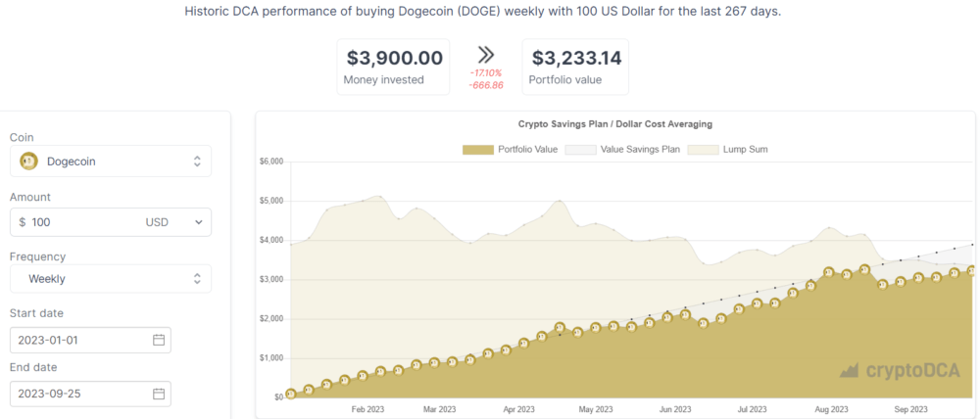Image resolution: width=980 pixels, height=419 pixels.
Task: Click the Start date field 2023-01-01
Action: click(x=90, y=340)
